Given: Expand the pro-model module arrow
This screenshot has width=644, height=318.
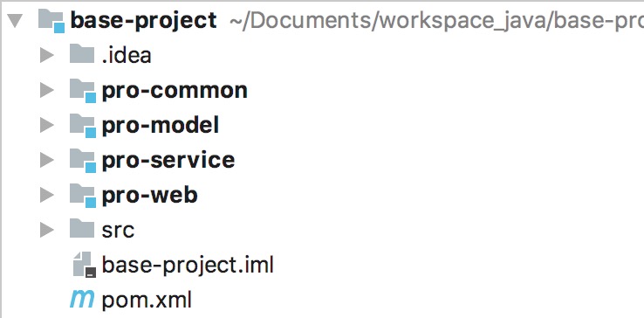Looking at the screenshot, I should pyautogui.click(x=47, y=125).
